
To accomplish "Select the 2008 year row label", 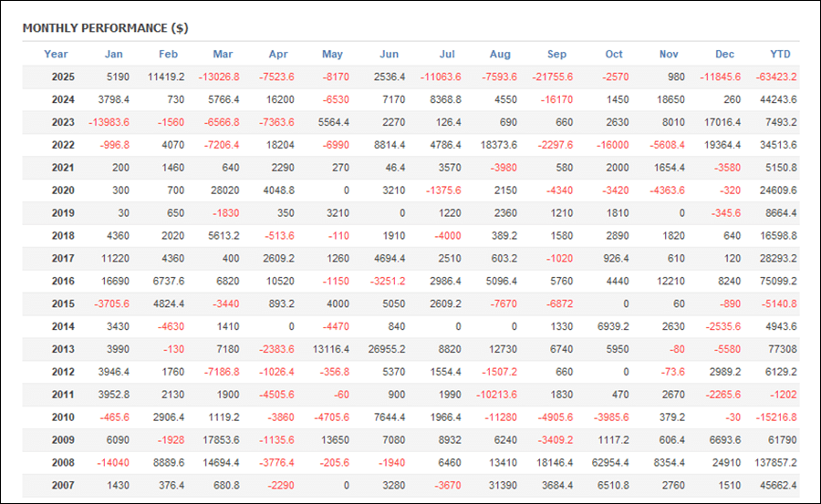I will [x=63, y=463].
